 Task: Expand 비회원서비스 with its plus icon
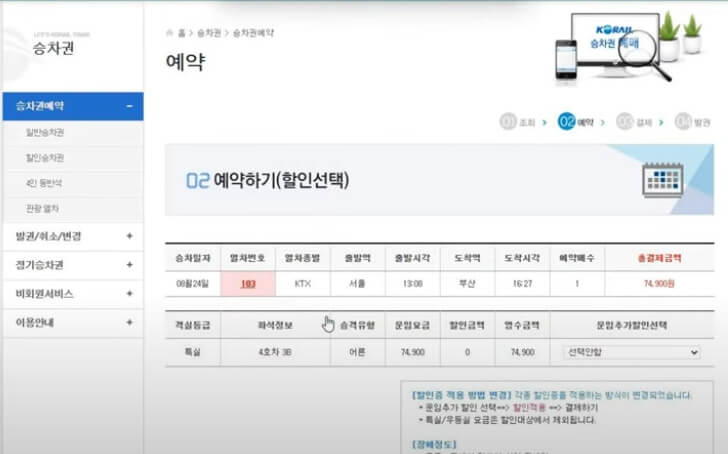coord(130,293)
